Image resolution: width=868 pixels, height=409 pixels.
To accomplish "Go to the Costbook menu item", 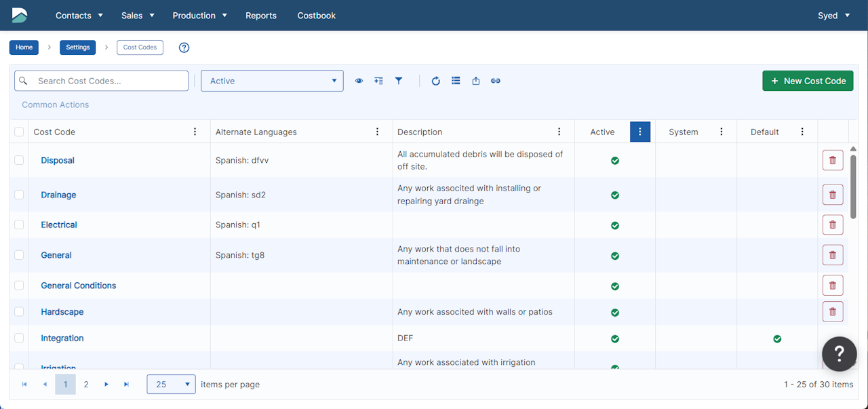I will click(316, 16).
